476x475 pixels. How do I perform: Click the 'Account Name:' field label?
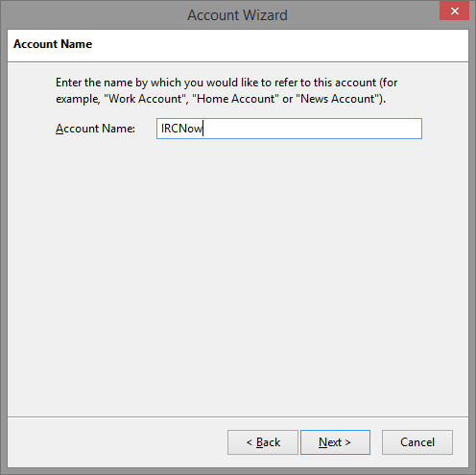(x=95, y=129)
